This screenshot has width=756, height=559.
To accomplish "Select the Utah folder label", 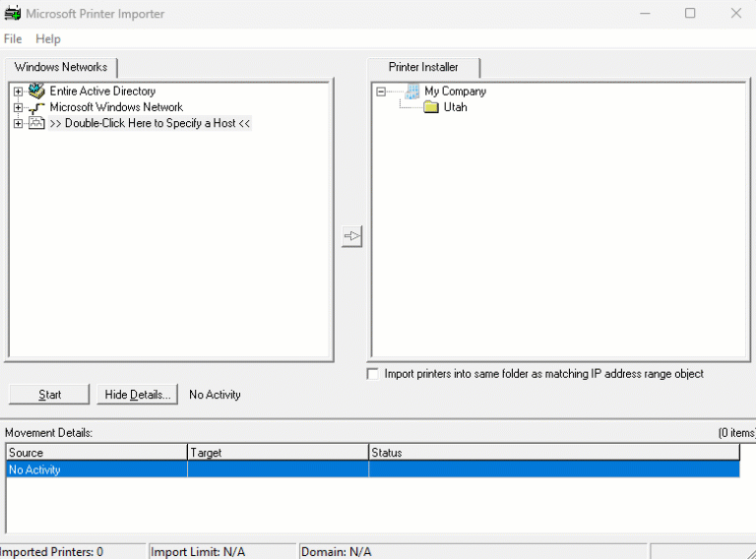I will coord(455,107).
